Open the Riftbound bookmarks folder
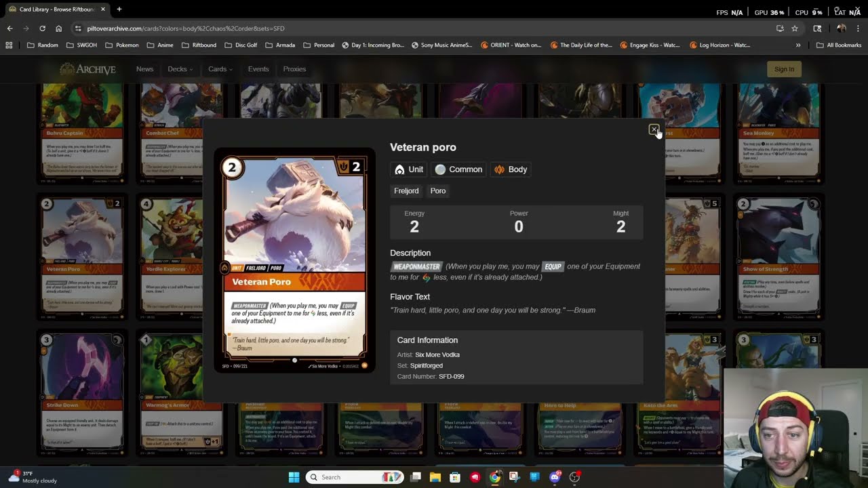This screenshot has height=488, width=868. point(199,45)
